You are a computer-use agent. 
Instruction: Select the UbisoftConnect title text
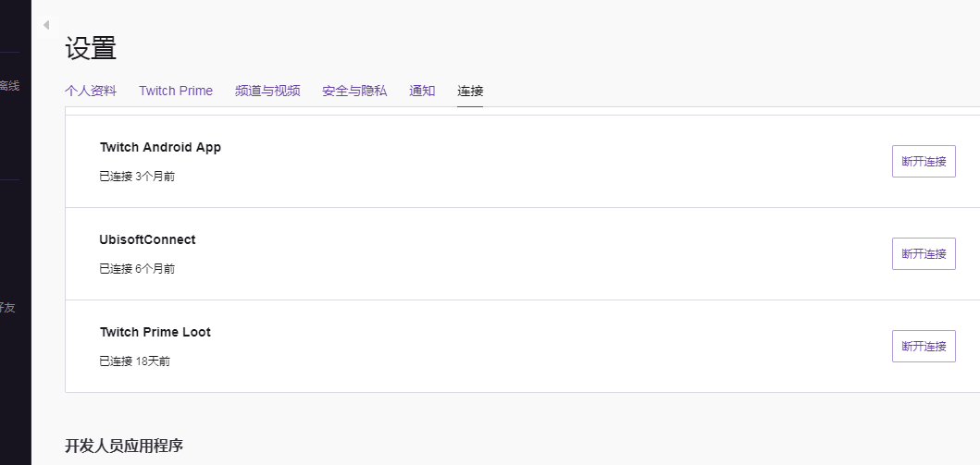click(x=147, y=239)
